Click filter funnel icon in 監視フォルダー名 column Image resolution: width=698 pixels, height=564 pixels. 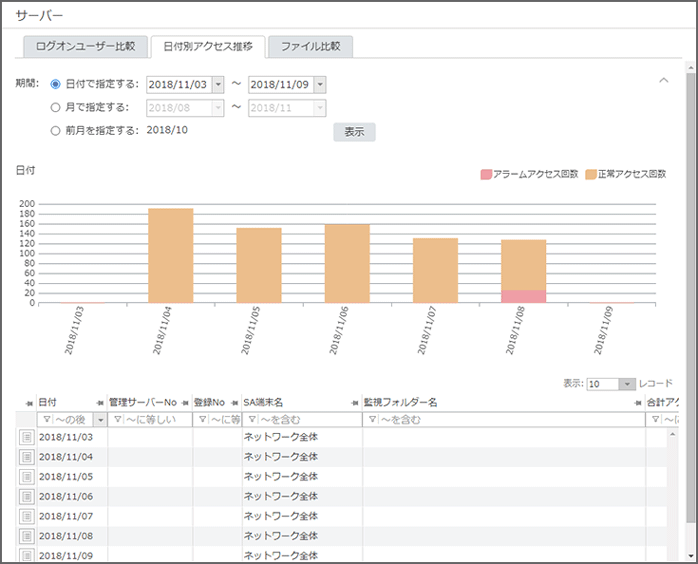(x=372, y=420)
